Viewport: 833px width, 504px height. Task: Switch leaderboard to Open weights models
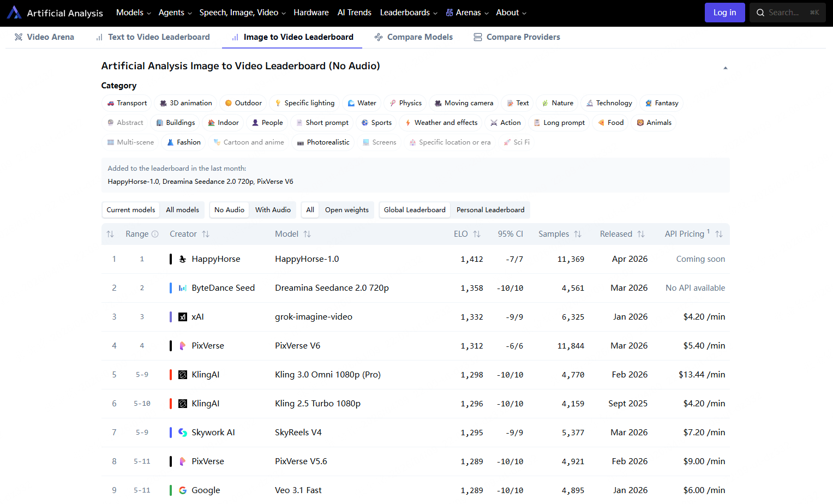point(346,210)
